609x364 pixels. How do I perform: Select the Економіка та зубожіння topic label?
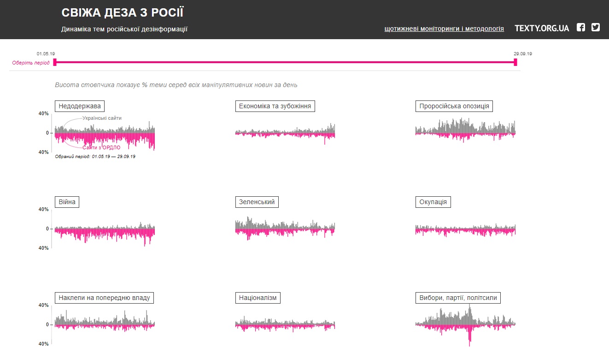click(275, 106)
